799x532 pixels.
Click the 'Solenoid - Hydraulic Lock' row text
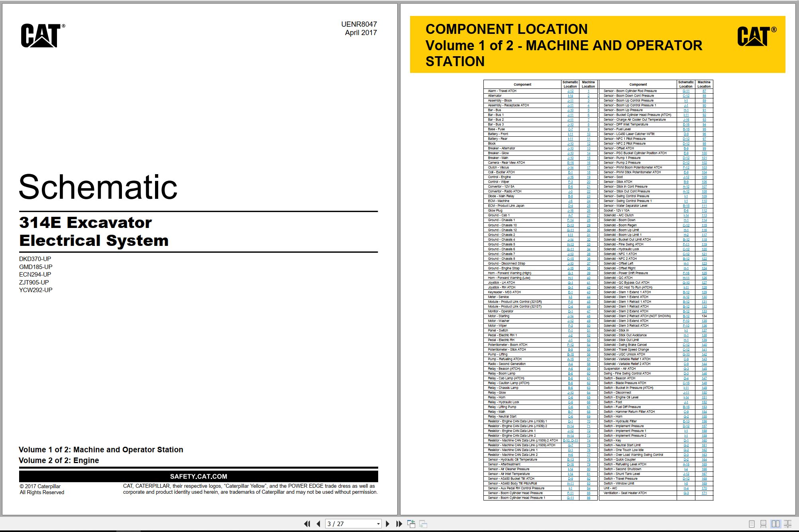pos(621,249)
